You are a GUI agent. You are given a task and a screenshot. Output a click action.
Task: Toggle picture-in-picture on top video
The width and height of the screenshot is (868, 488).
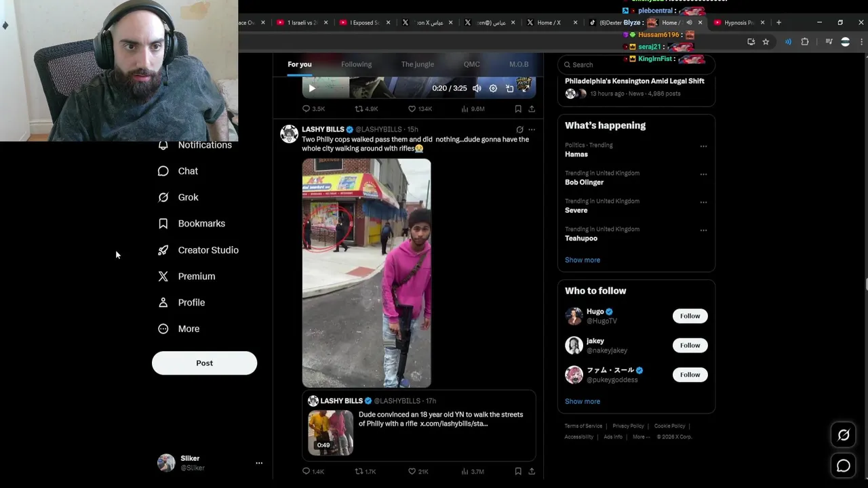(x=509, y=88)
